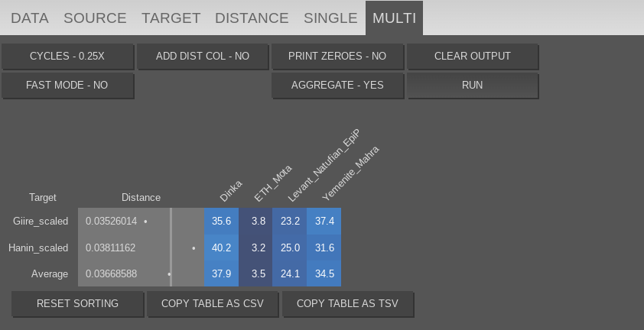Click the RUN button
This screenshot has width=644, height=330.
tap(472, 86)
